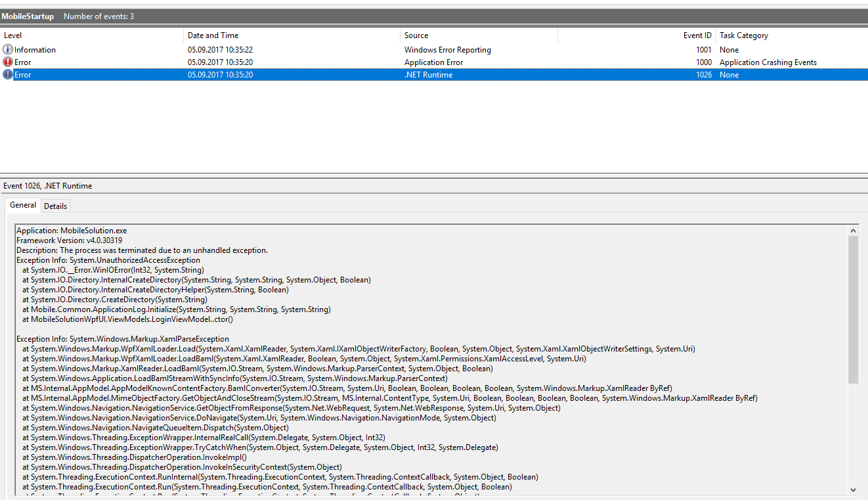The height and width of the screenshot is (500, 868).
Task: Select the .NET Runtime Event 1026 row
Action: [263, 74]
